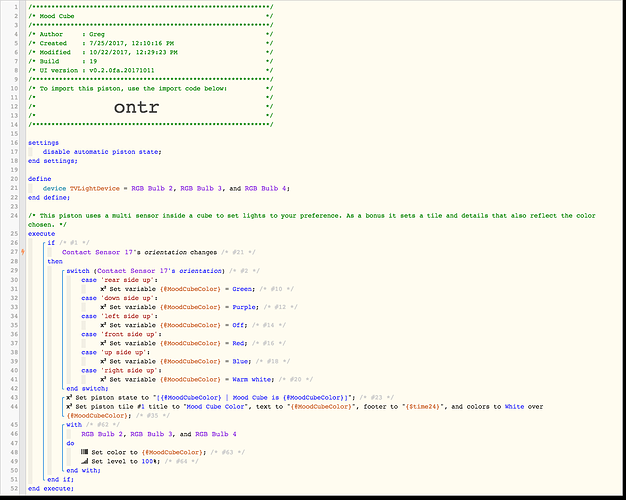Click the x² icon before Set variable Green

point(103,289)
